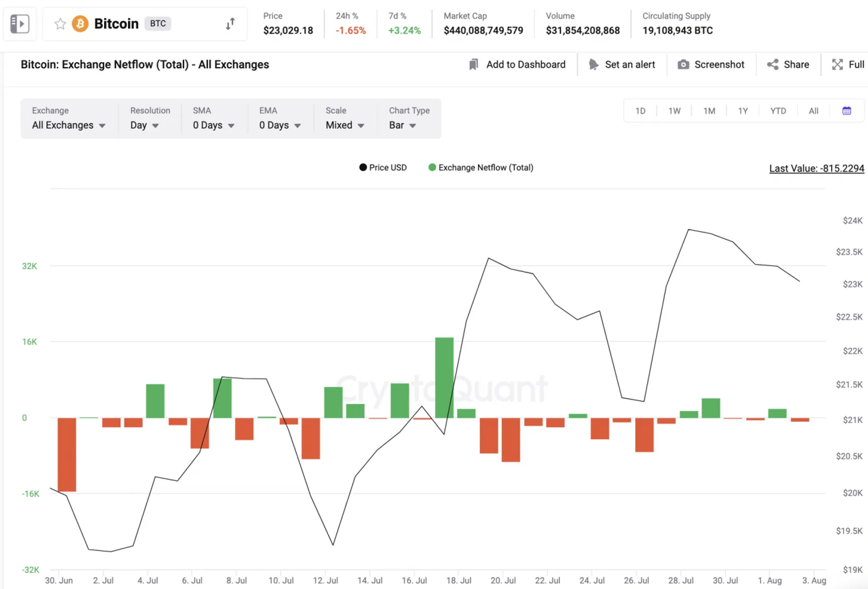This screenshot has width=868, height=589.
Task: Click the 1. Aug date axis label
Action: coord(770,580)
